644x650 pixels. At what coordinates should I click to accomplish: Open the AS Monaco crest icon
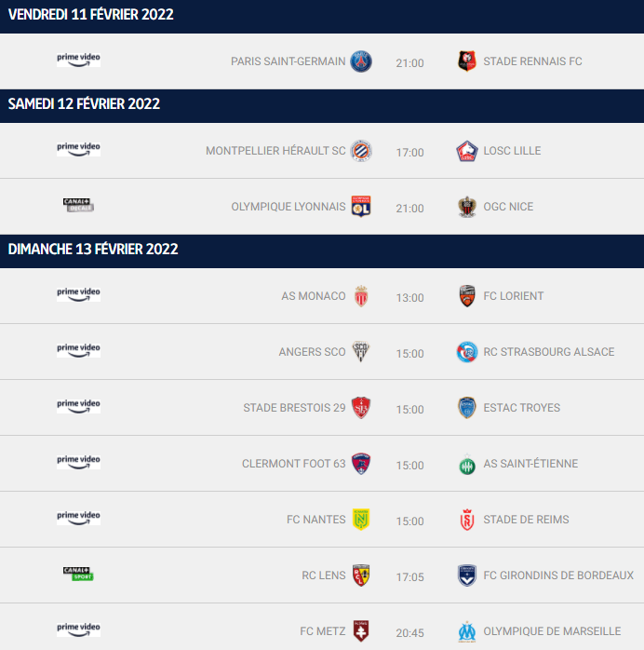coord(361,296)
